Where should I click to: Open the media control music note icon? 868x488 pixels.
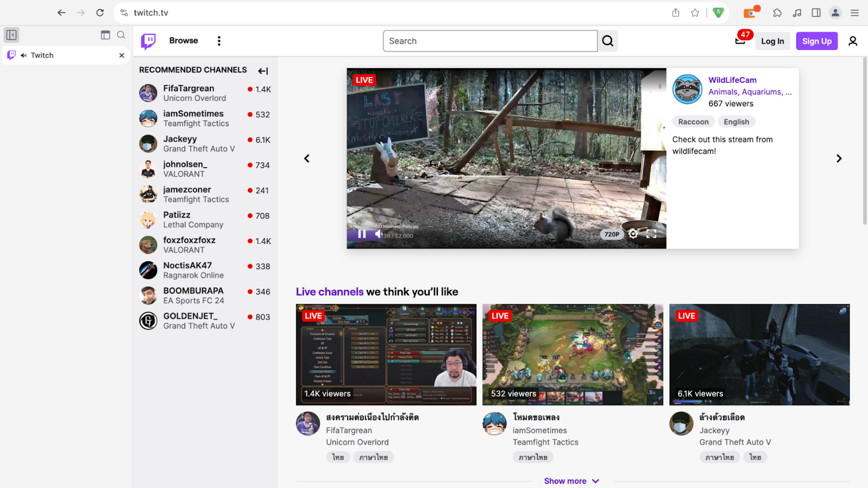[797, 12]
